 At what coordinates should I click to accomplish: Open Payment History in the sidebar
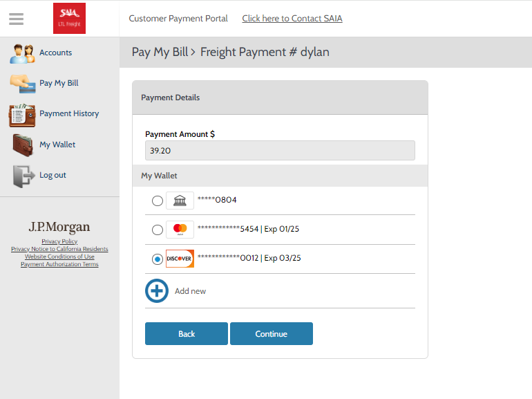[x=69, y=113]
